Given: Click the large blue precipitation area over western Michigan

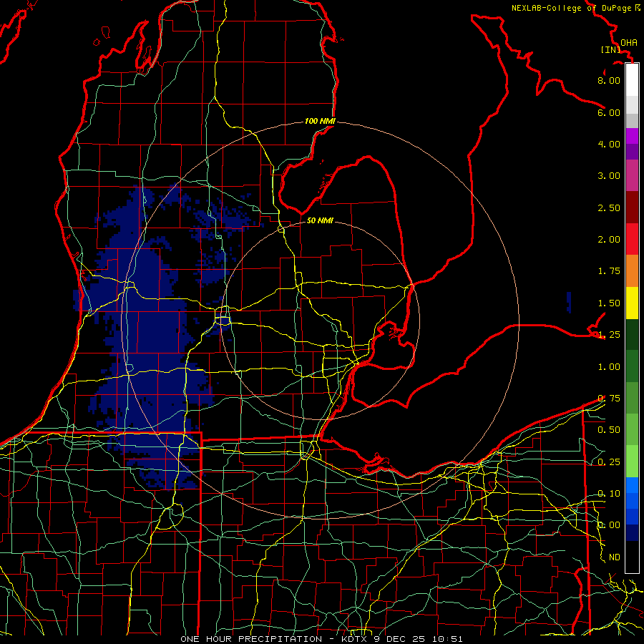Looking at the screenshot, I should click(x=152, y=337).
